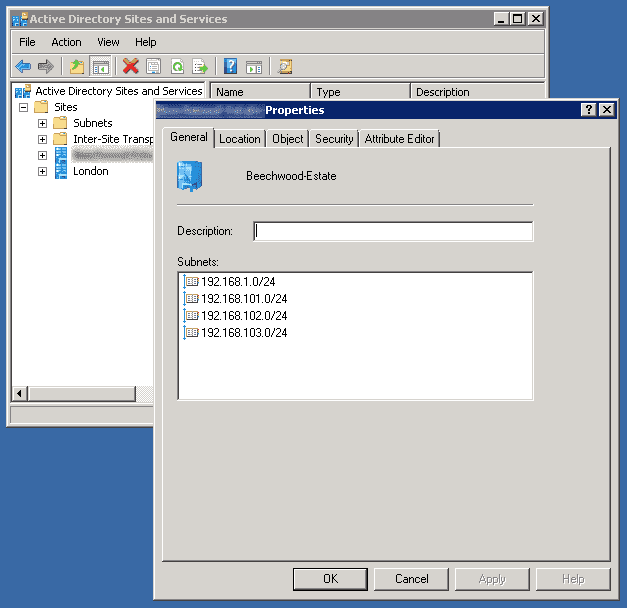Image resolution: width=627 pixels, height=608 pixels.
Task: Minimize the Sites and Services window
Action: click(x=501, y=18)
